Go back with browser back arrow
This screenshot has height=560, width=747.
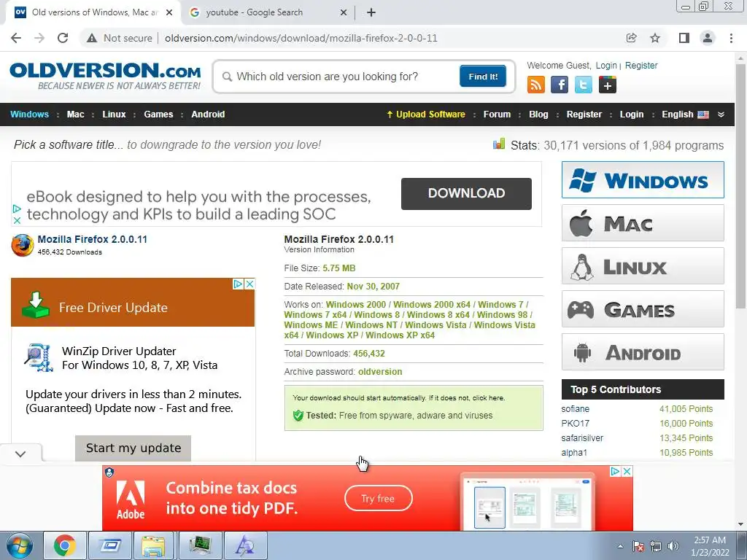pos(16,38)
